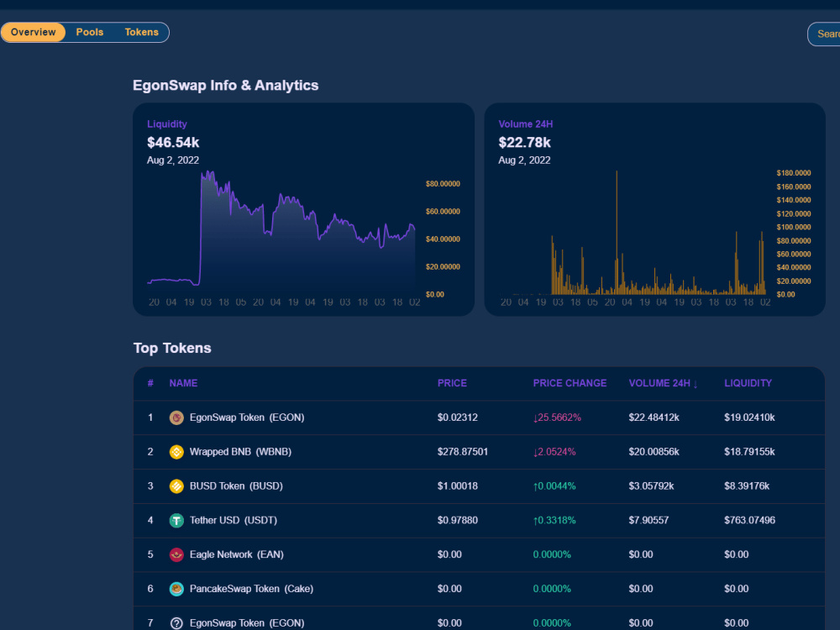Screen dimensions: 840x630
Task: Click the question-mark icon in row 7
Action: 176,623
